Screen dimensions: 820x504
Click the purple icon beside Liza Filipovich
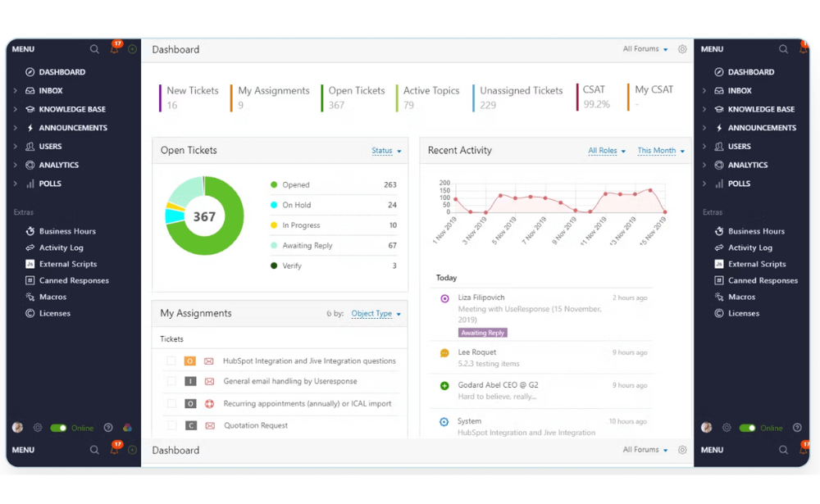444,298
